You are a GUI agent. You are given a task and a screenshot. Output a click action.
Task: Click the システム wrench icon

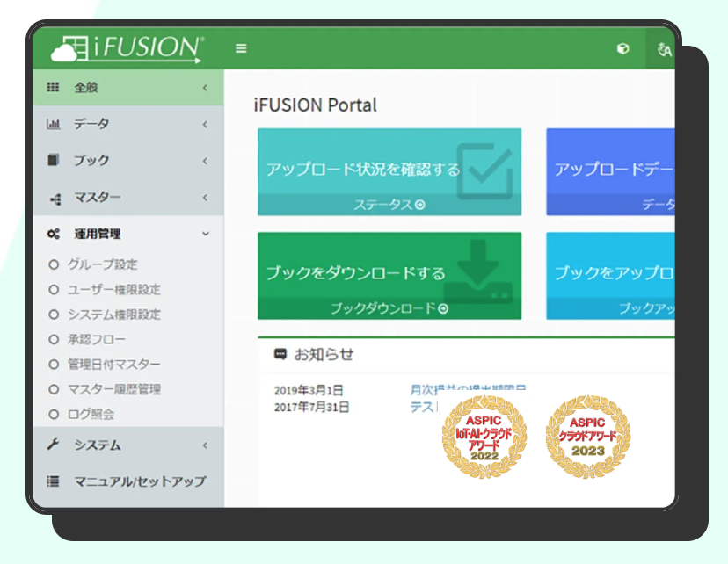coord(53,445)
